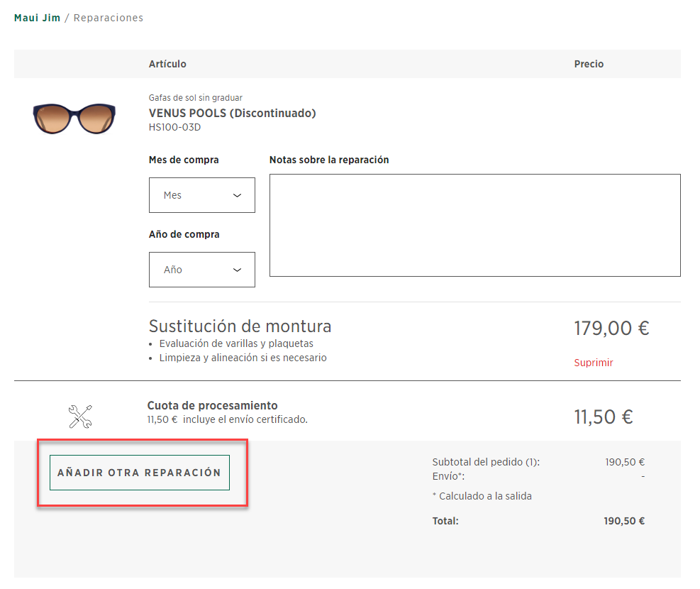
Task: Click the Calculado a la salida note
Action: point(482,496)
